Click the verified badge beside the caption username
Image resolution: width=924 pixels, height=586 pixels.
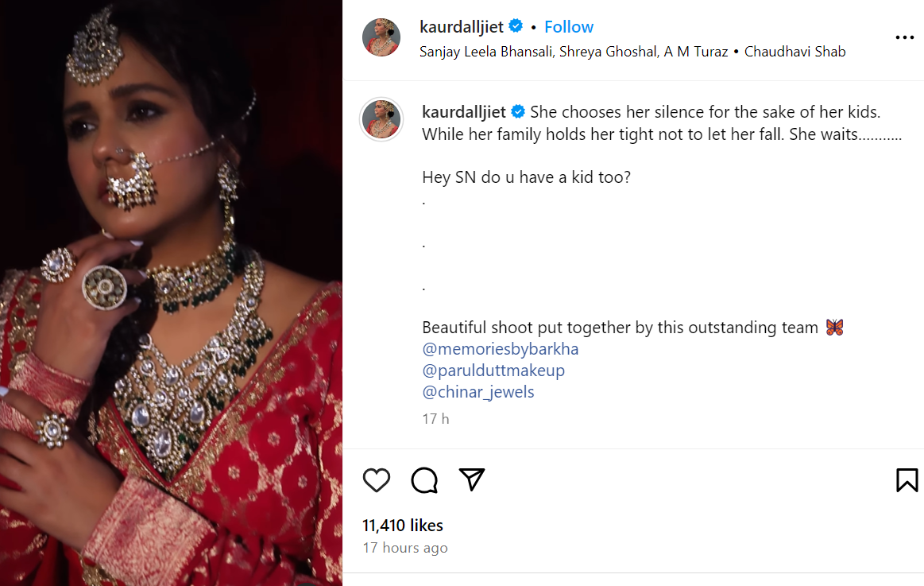click(x=518, y=111)
